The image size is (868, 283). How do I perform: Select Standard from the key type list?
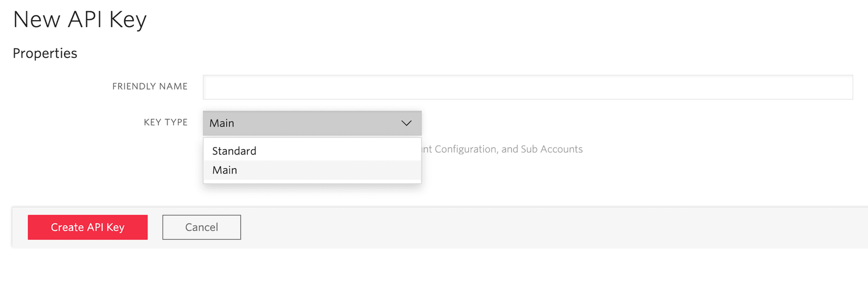[x=234, y=151]
